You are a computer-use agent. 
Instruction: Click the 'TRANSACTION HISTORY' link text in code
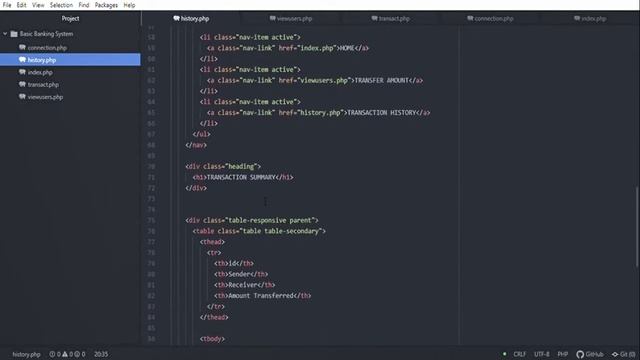pyautogui.click(x=382, y=113)
